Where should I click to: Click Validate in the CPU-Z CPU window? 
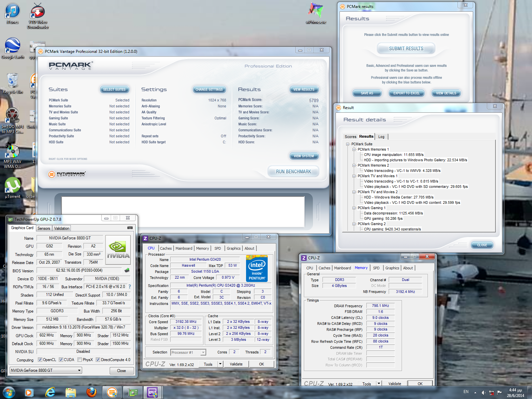(x=236, y=364)
